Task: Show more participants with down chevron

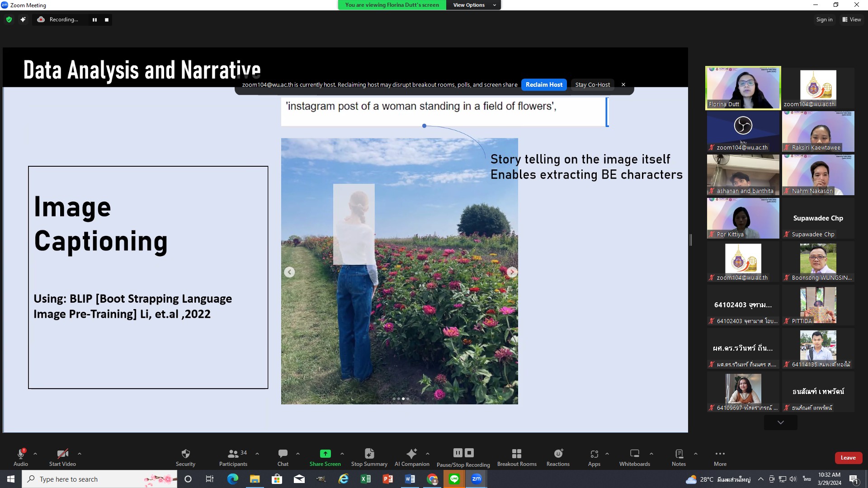Action: click(780, 422)
